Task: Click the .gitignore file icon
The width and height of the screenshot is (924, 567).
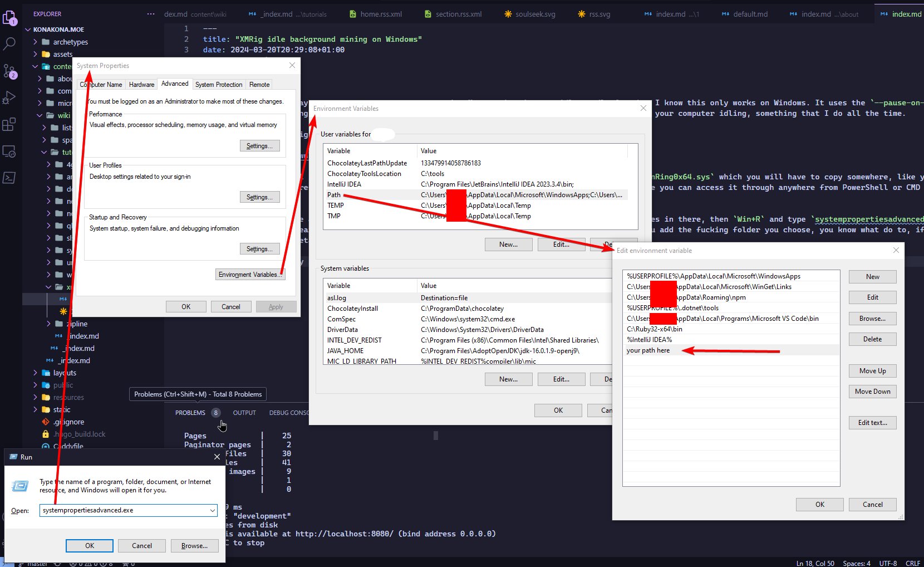Action: 46,422
